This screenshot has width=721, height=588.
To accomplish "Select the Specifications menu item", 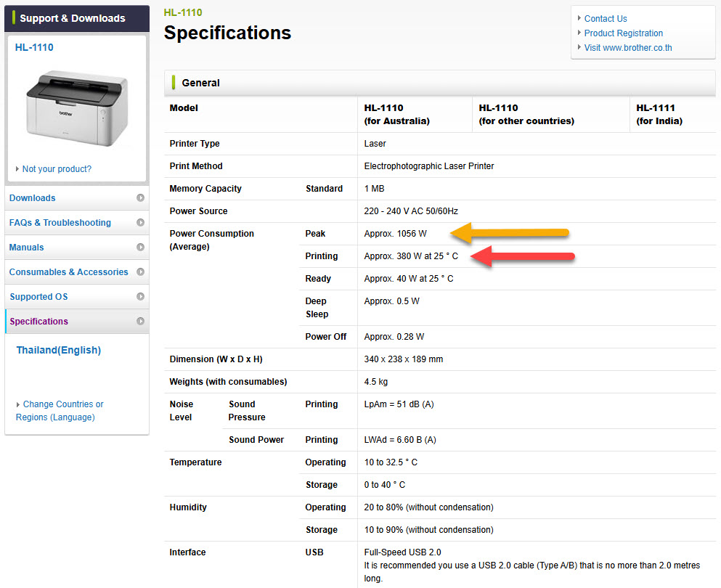I will [77, 322].
